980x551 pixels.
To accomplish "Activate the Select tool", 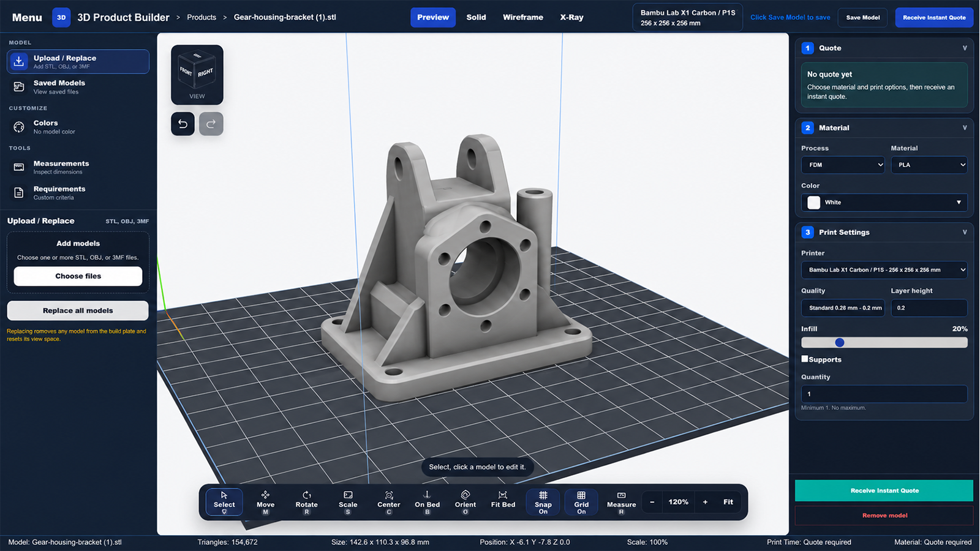I will (224, 502).
